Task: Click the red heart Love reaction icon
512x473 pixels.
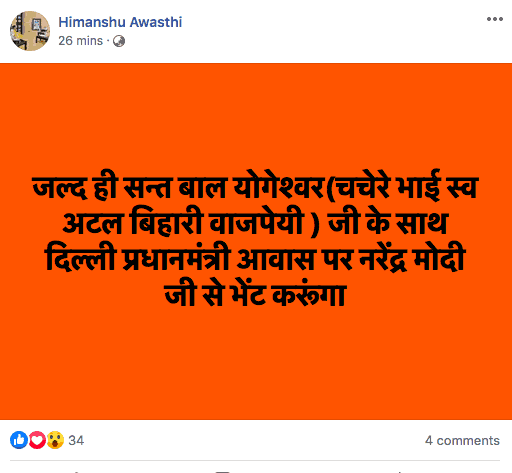Action: [37, 440]
